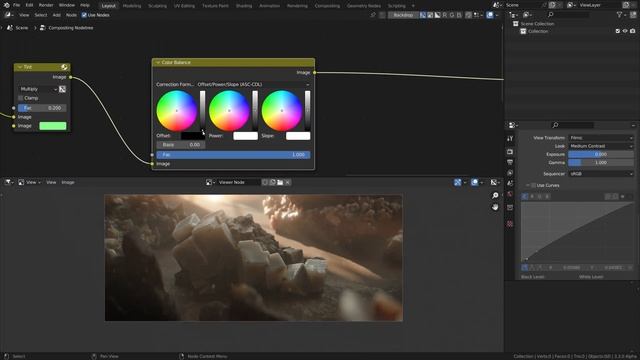The width and height of the screenshot is (640, 360).
Task: Open the node editor type dropdown
Action: tap(9, 15)
